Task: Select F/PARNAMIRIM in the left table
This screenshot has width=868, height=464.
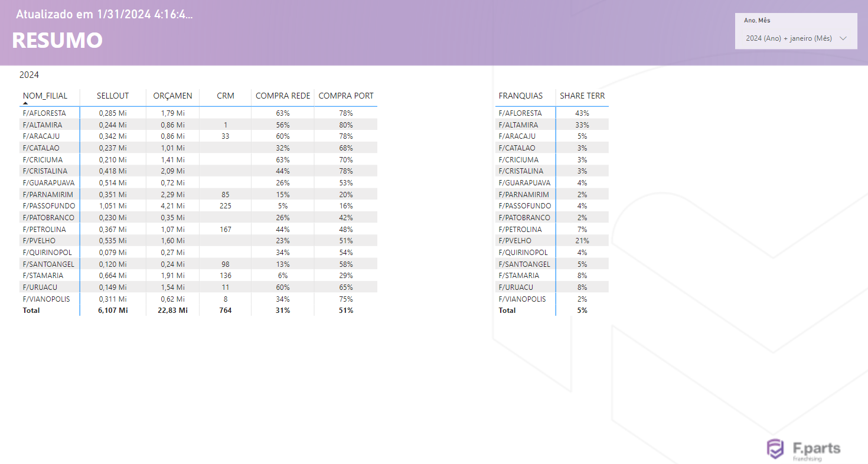Action: [x=48, y=194]
